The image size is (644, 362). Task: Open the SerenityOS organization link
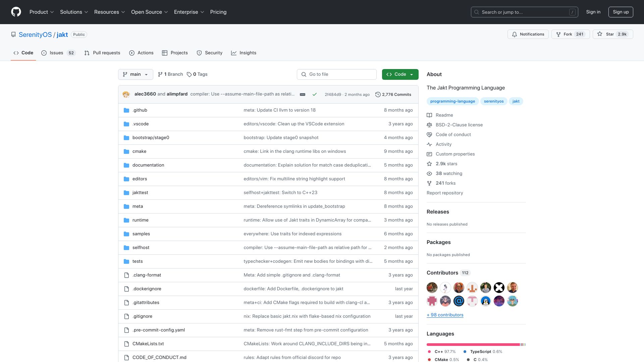(35, 35)
